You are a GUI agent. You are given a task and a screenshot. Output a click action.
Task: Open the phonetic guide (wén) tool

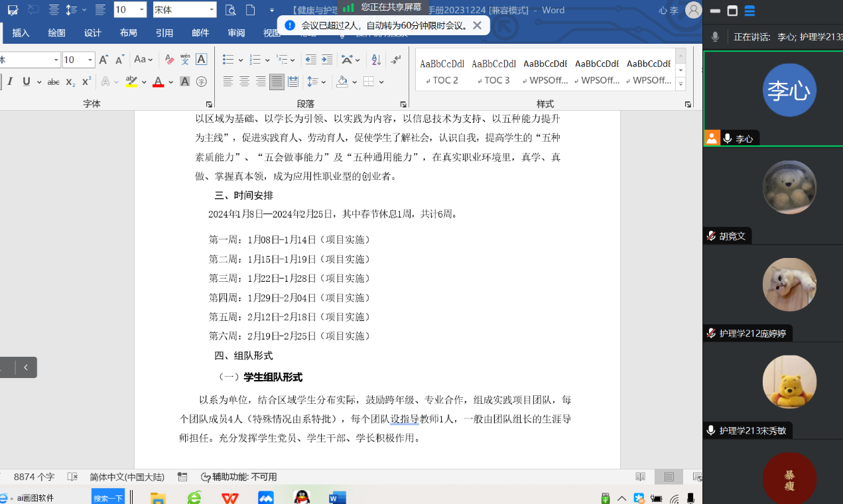[185, 60]
